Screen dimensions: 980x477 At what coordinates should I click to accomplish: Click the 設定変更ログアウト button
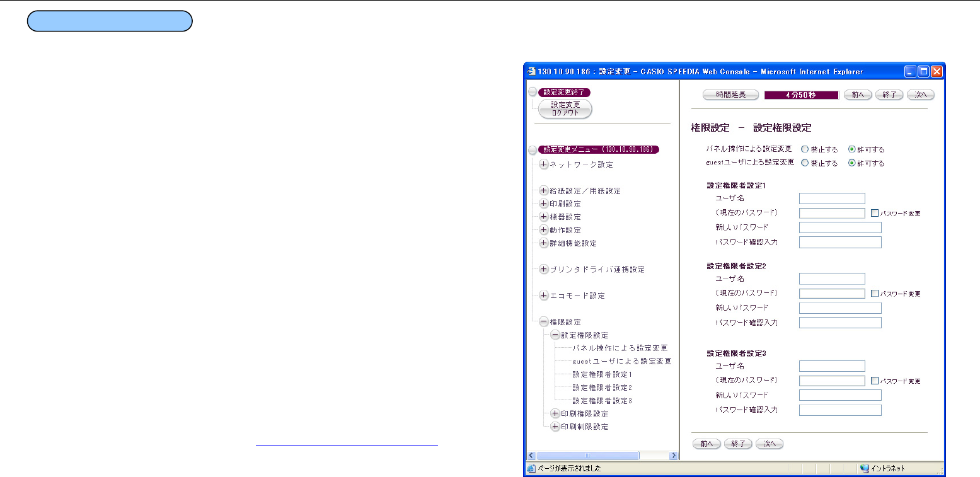[x=565, y=109]
